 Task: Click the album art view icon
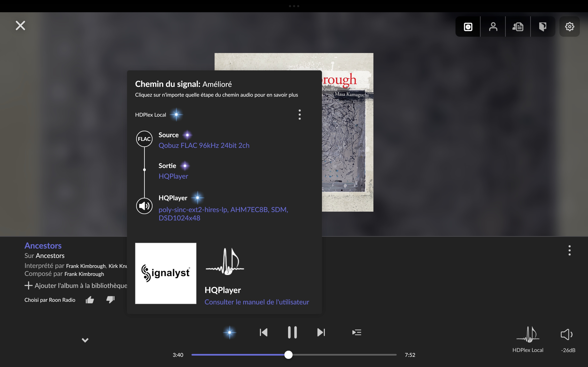[468, 27]
